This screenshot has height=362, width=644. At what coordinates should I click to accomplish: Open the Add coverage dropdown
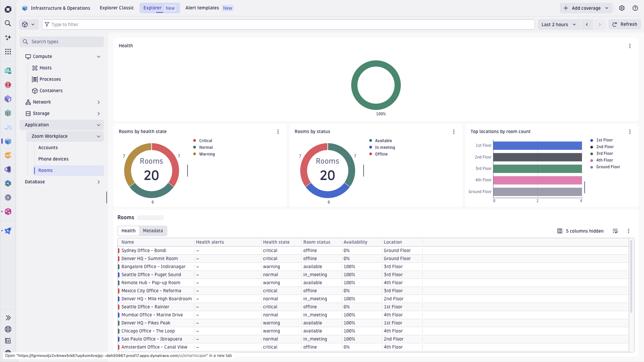click(586, 8)
